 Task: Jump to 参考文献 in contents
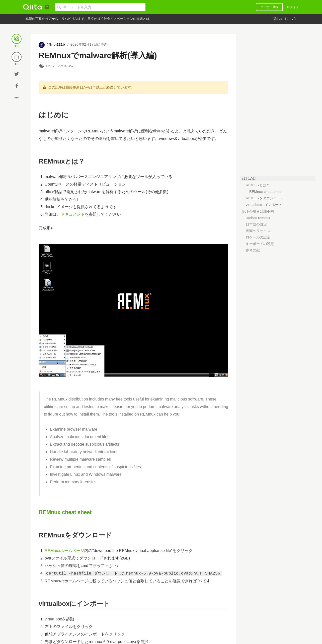pos(253,250)
